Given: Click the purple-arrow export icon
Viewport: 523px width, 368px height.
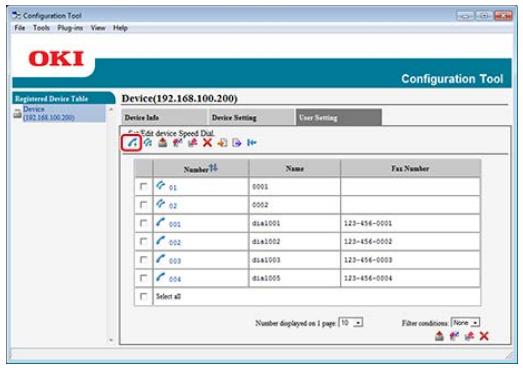Looking at the screenshot, I should 237,143.
